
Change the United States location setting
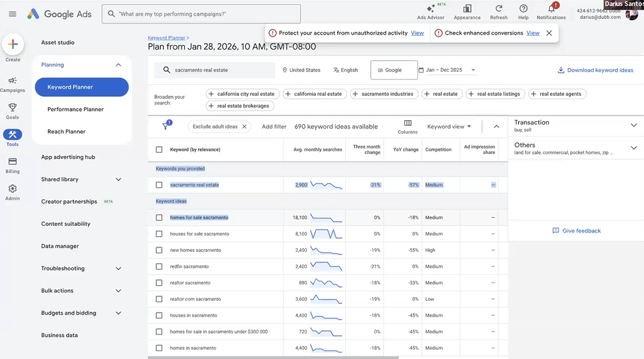click(x=301, y=70)
